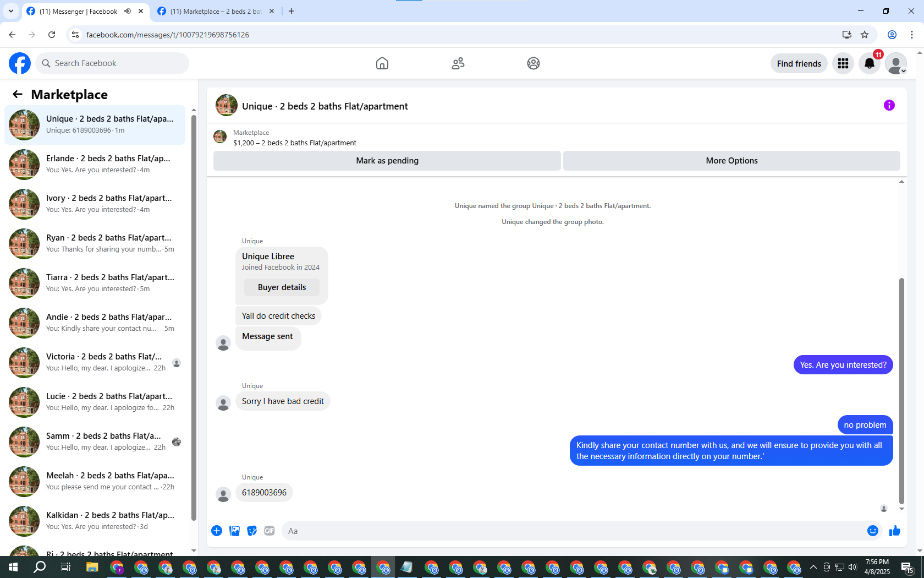This screenshot has width=924, height=578.
Task: Choose a GIF icon in composer
Action: coord(269,531)
